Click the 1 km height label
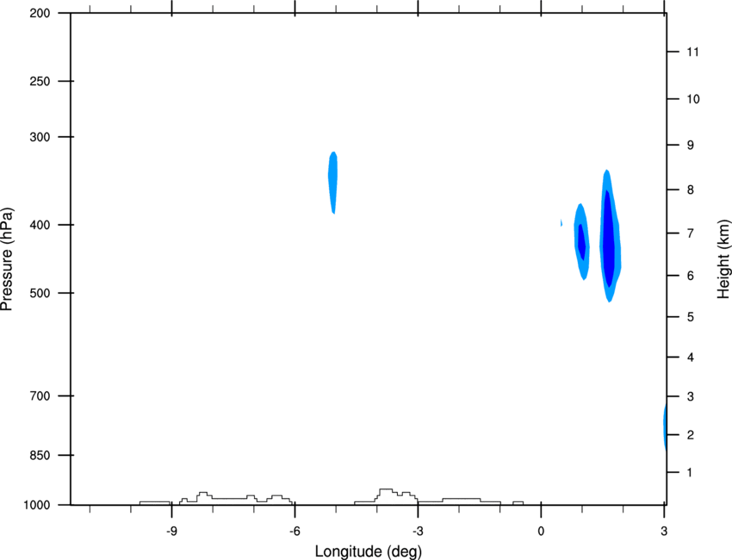 [690, 473]
